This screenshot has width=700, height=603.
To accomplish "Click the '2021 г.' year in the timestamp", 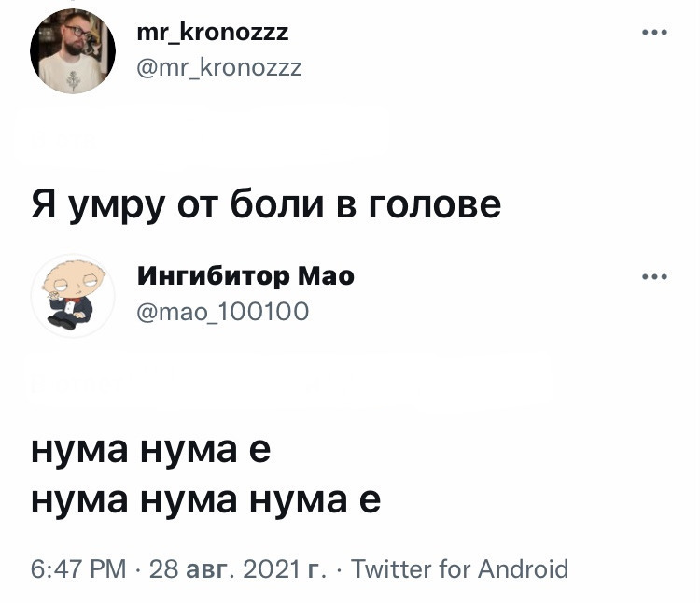I will (x=284, y=569).
